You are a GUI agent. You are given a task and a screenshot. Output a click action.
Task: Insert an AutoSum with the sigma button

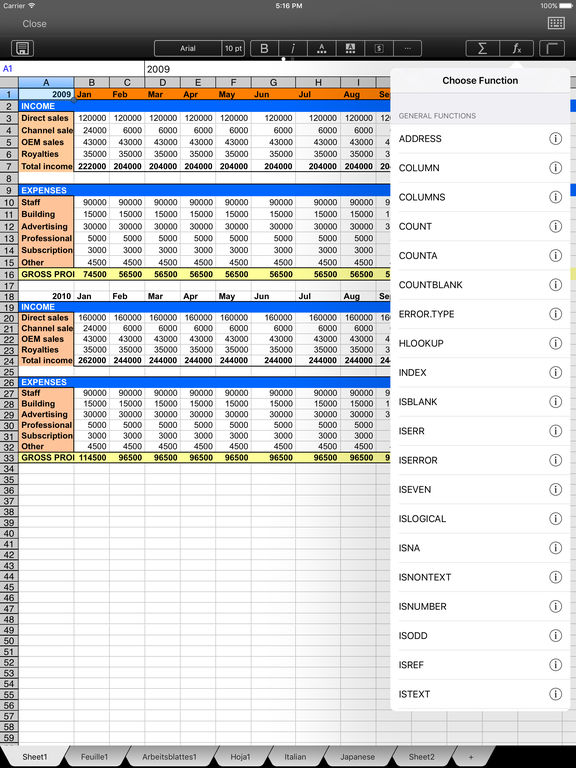(482, 48)
